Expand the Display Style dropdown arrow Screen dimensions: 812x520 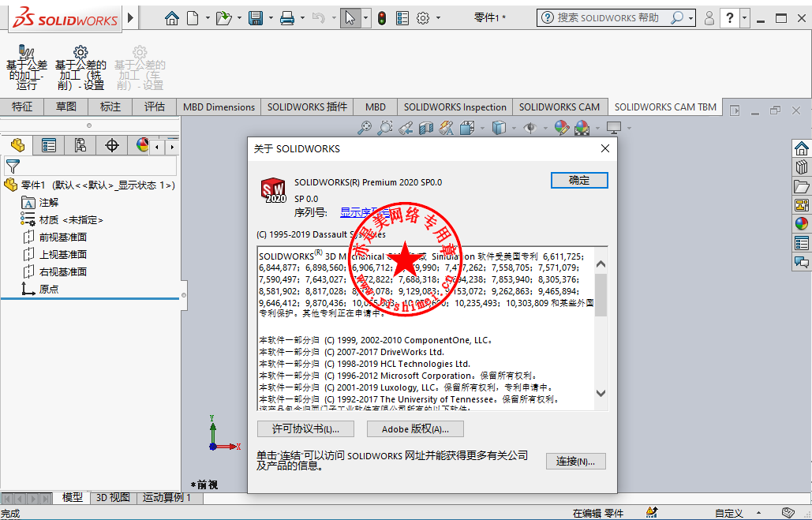[513, 128]
